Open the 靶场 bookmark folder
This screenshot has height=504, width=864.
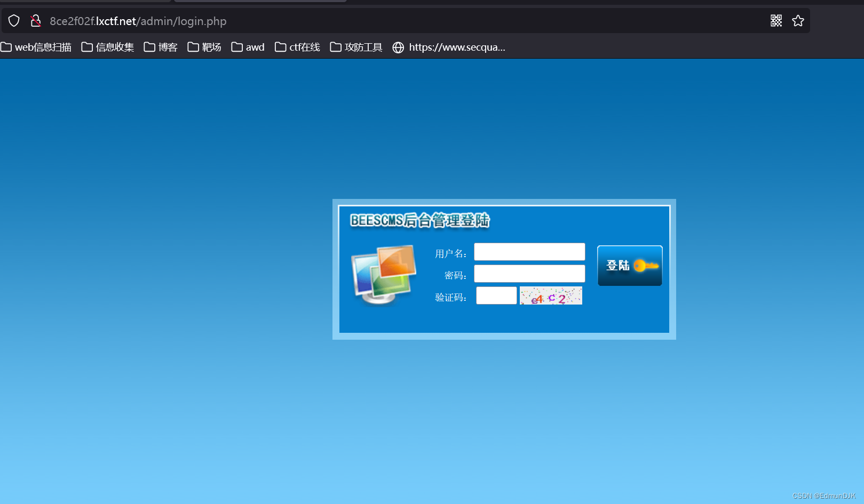204,47
